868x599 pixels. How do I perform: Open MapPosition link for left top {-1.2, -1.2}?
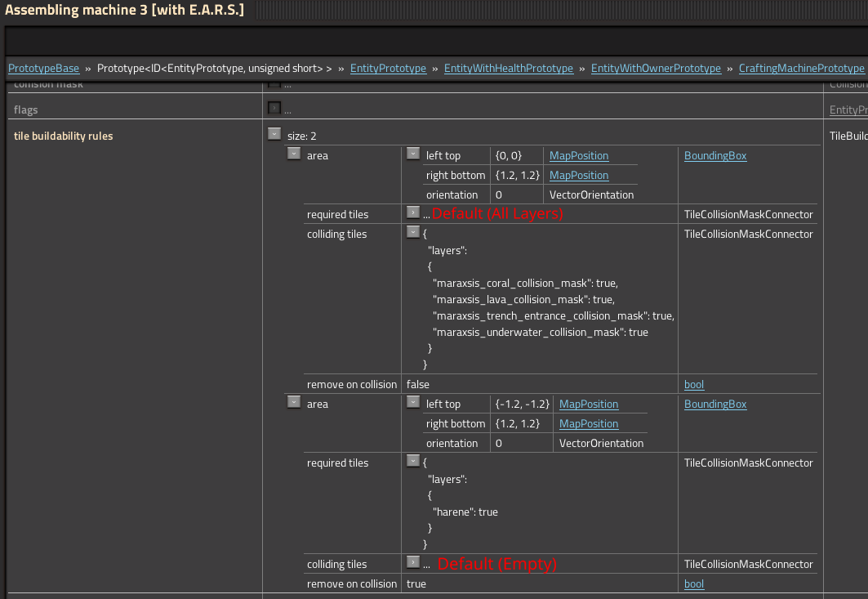coord(589,404)
